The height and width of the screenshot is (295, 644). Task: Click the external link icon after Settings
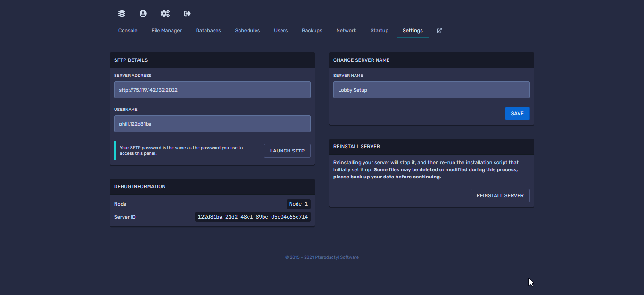pos(439,31)
